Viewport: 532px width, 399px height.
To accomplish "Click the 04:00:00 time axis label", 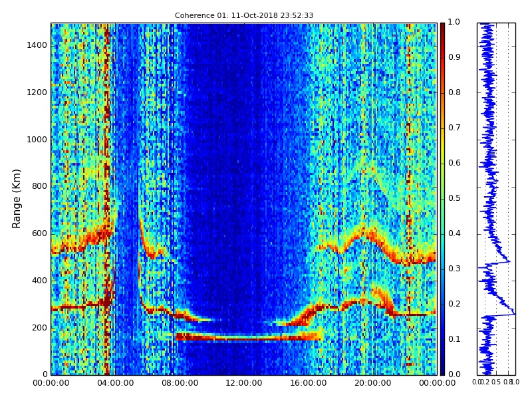I will tap(115, 383).
